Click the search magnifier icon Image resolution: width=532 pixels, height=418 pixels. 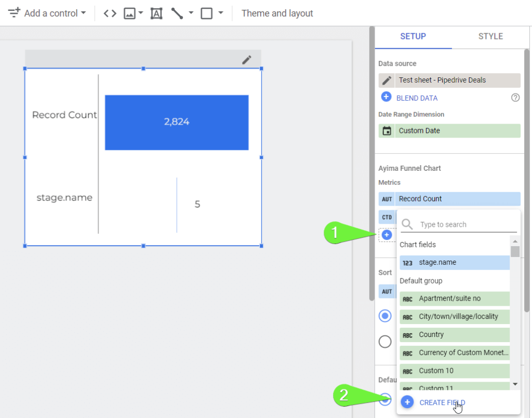pos(407,224)
